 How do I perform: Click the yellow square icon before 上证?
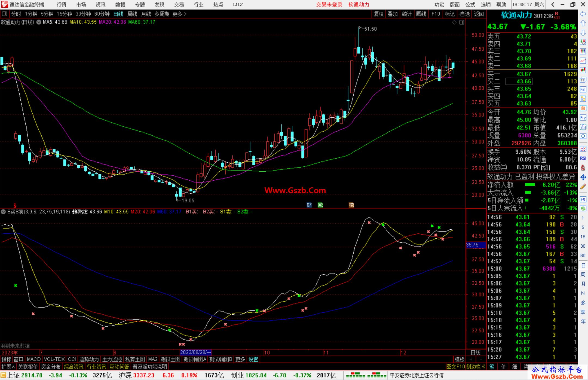pyautogui.click(x=3, y=375)
